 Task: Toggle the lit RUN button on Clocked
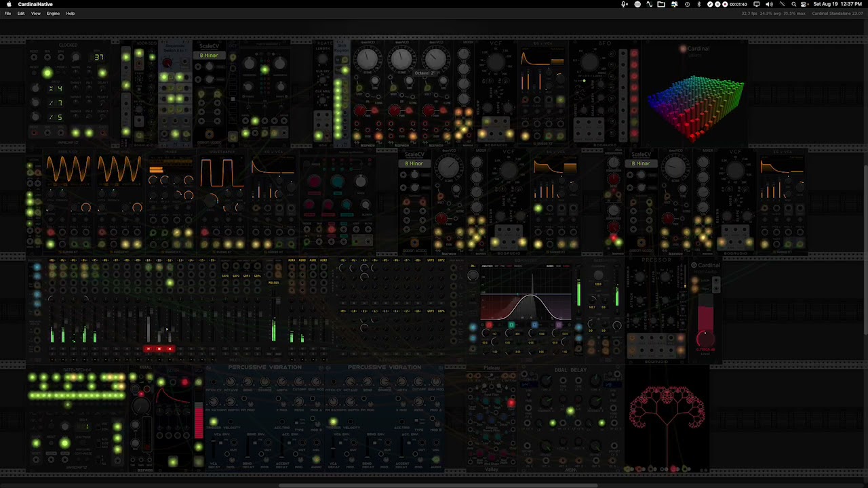(x=47, y=73)
